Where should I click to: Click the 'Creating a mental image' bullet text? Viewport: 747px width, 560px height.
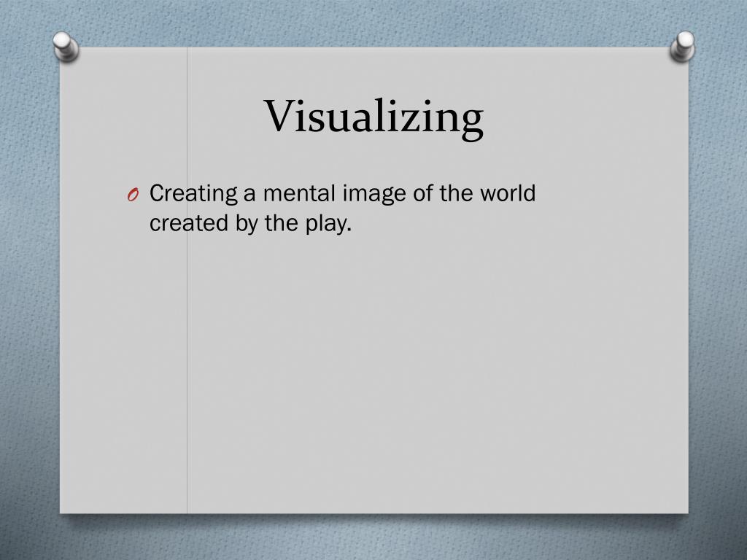343,208
